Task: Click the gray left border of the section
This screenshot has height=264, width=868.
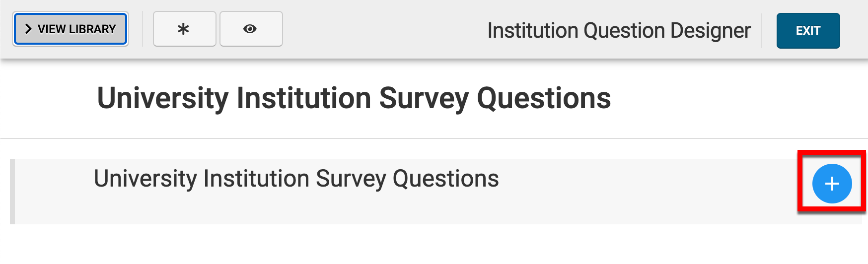Action: click(x=12, y=192)
